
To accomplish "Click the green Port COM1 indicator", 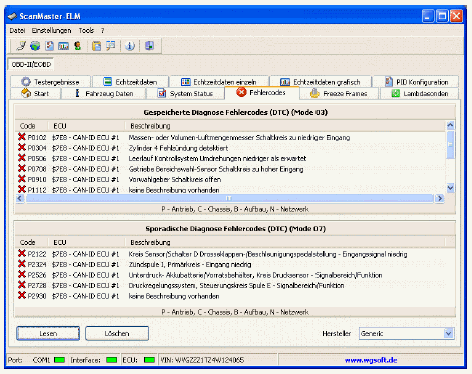I will (59, 360).
